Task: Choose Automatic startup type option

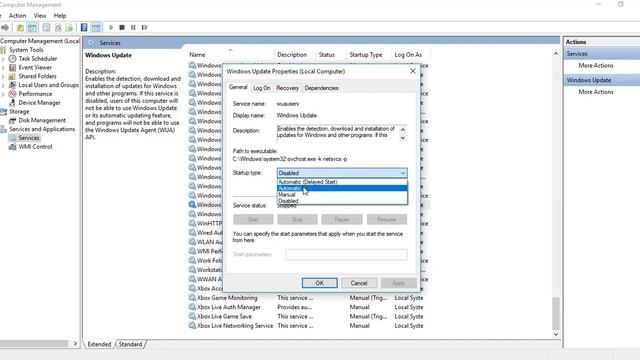Action: pos(342,188)
